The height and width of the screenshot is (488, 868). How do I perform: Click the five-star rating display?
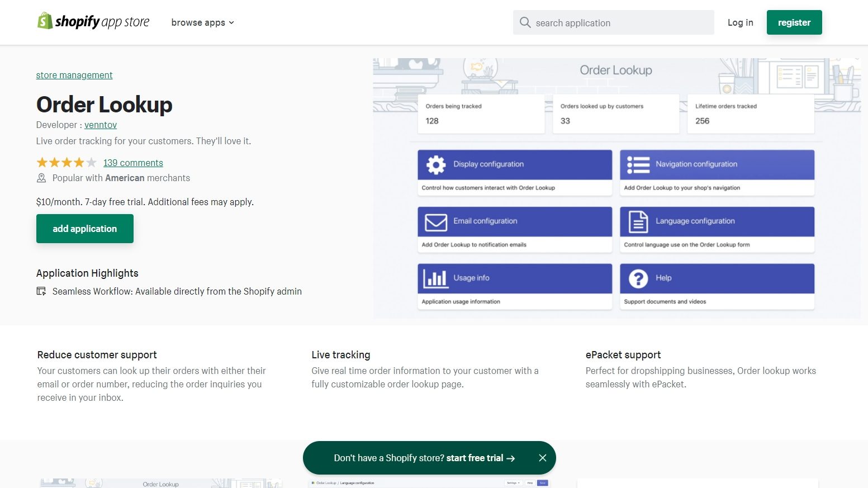click(x=66, y=163)
